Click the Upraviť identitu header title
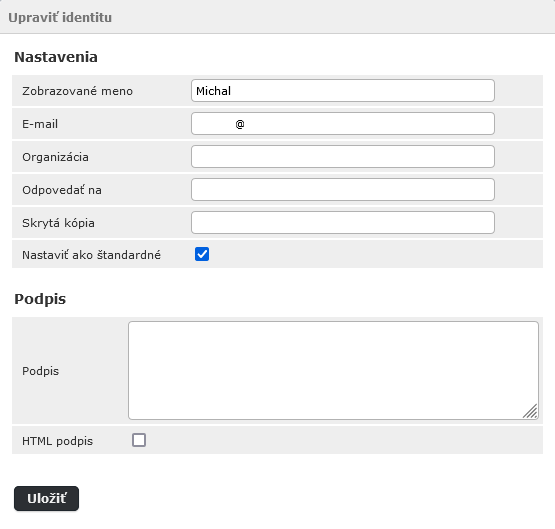555x529 pixels. (x=60, y=17)
